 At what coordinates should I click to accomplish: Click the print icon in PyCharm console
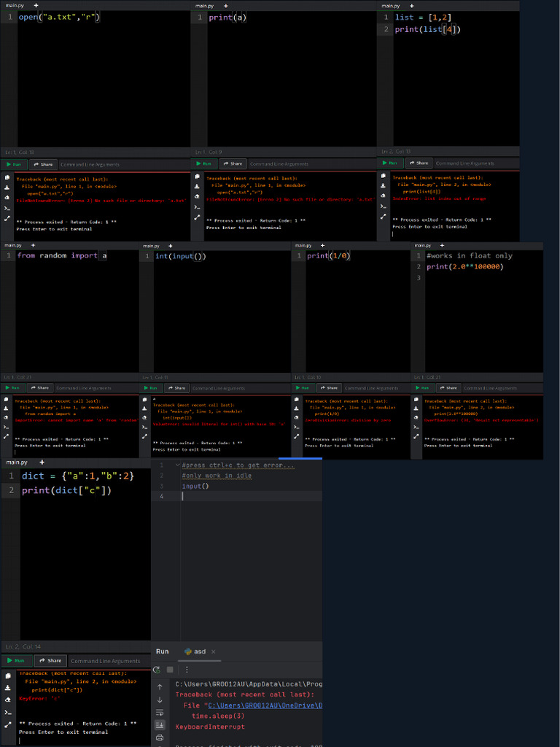click(x=160, y=738)
